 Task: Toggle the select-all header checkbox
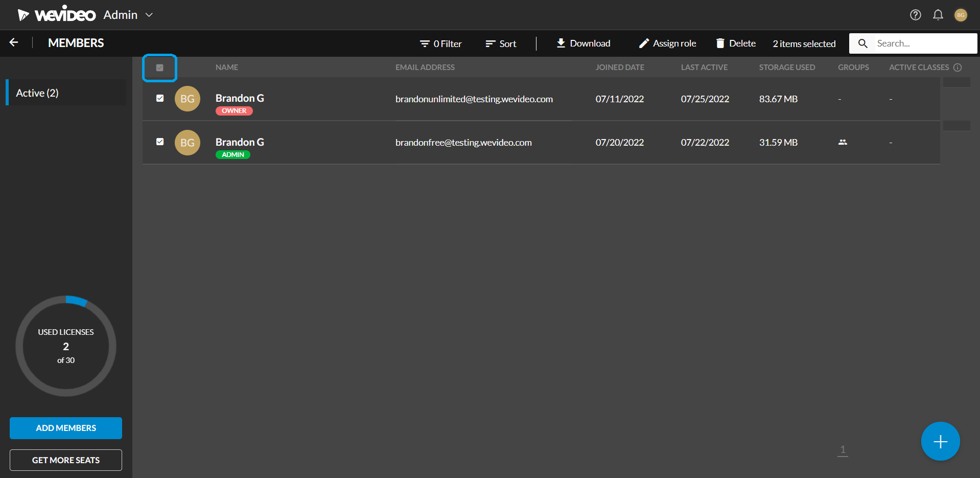[x=159, y=67]
